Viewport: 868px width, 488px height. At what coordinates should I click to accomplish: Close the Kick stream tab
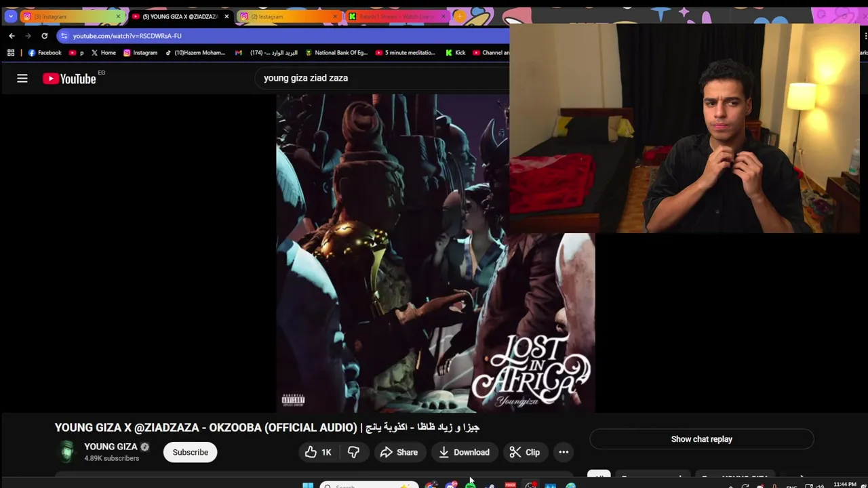pyautogui.click(x=443, y=16)
